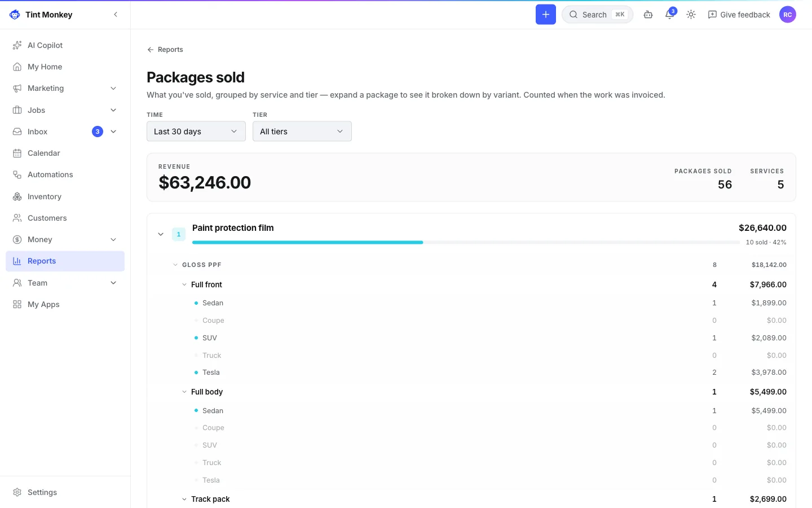Click the $63,246.00 revenue value
The image size is (812, 508).
(x=205, y=182)
